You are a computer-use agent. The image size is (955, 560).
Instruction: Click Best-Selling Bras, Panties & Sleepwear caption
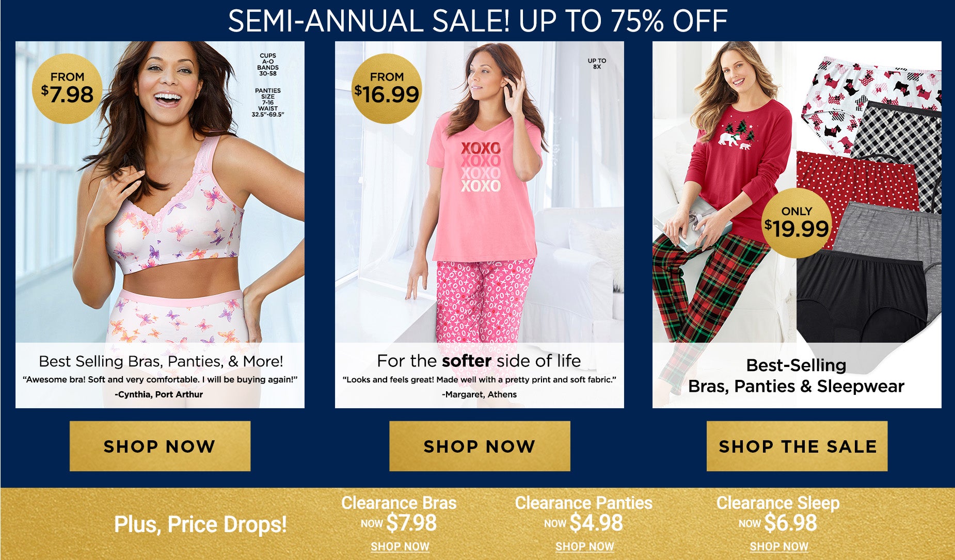point(796,376)
